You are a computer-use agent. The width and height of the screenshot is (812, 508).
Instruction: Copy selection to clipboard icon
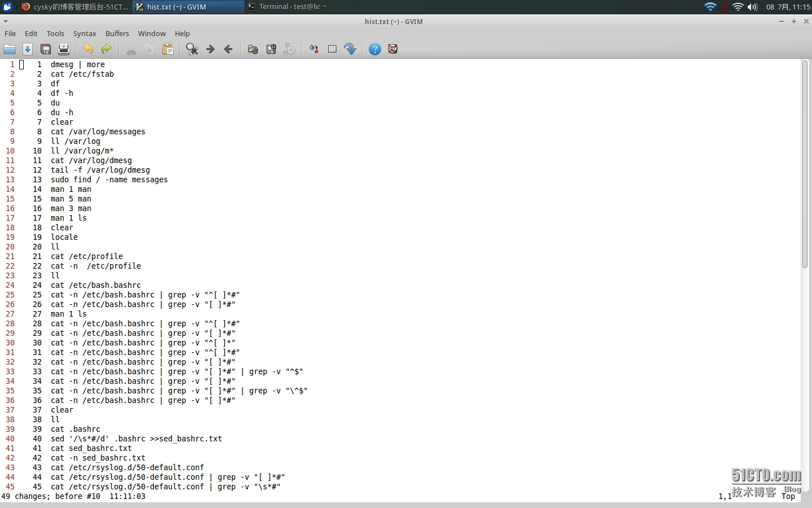149,49
